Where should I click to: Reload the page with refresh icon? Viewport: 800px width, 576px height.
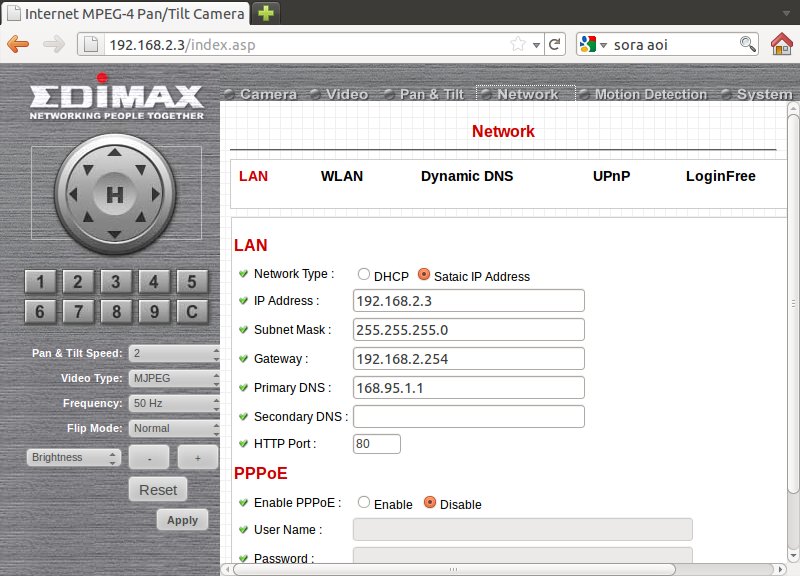pos(555,45)
